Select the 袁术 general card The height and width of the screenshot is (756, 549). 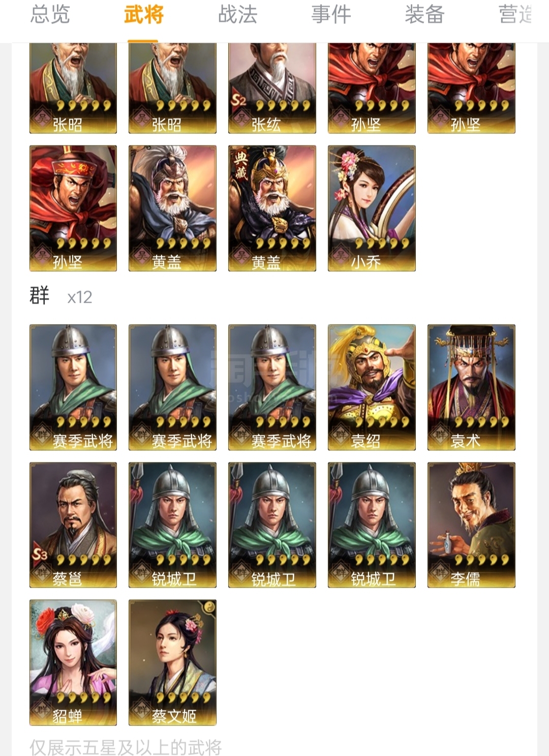click(x=471, y=387)
